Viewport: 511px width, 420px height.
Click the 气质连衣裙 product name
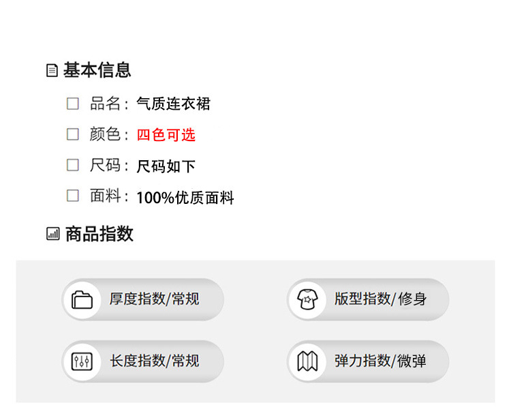tap(174, 104)
